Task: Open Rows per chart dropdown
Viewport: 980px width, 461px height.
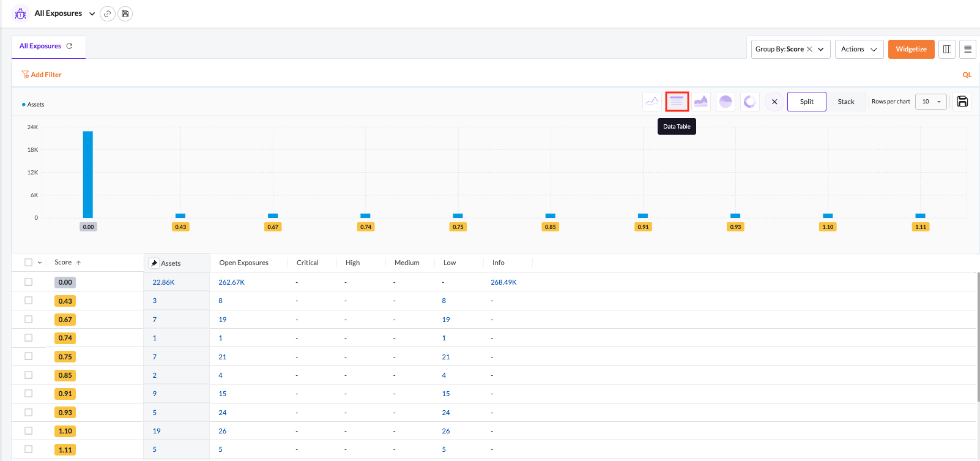Action: point(931,102)
